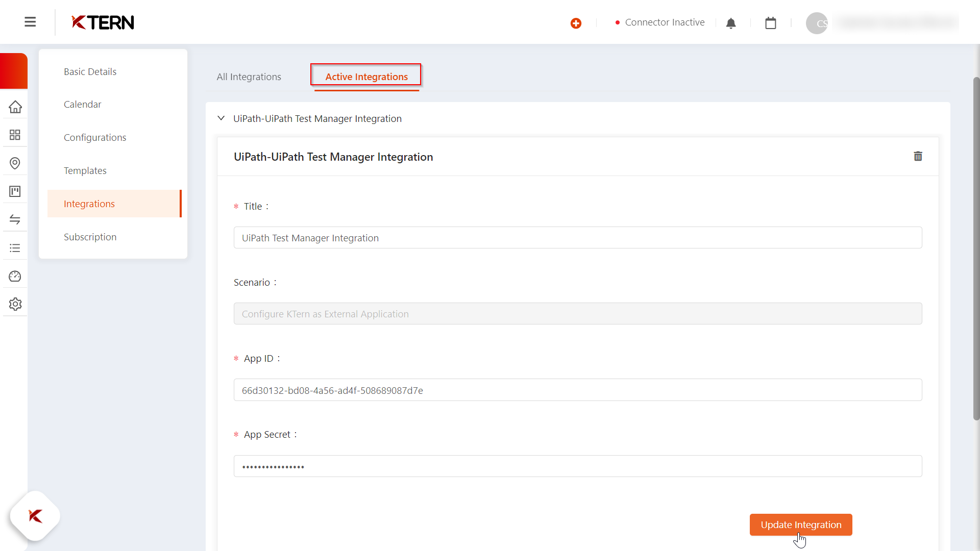Click the Connector Inactive status
Screen dimensions: 980x551
pyautogui.click(x=660, y=22)
